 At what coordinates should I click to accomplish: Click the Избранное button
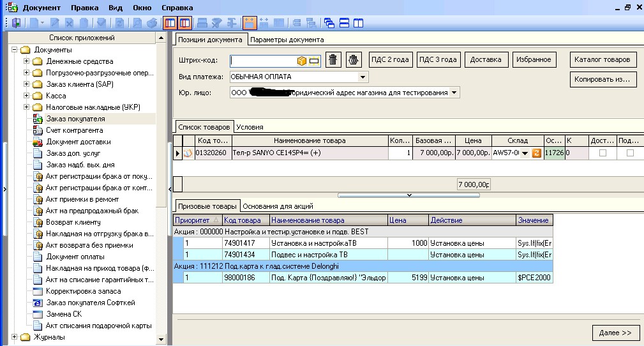pos(534,59)
